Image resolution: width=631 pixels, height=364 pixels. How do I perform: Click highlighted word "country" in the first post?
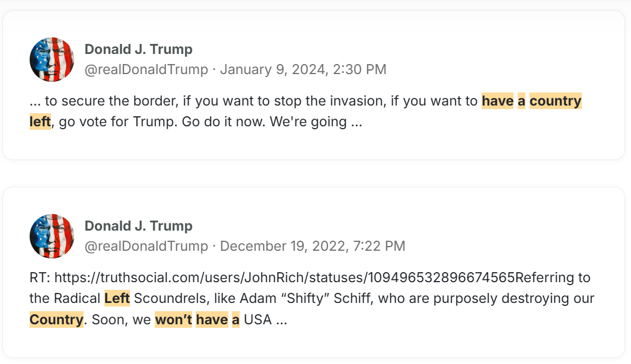pyautogui.click(x=556, y=101)
